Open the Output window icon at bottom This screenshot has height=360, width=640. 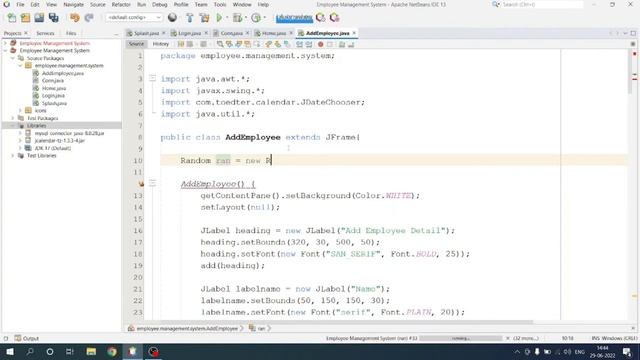point(18,338)
